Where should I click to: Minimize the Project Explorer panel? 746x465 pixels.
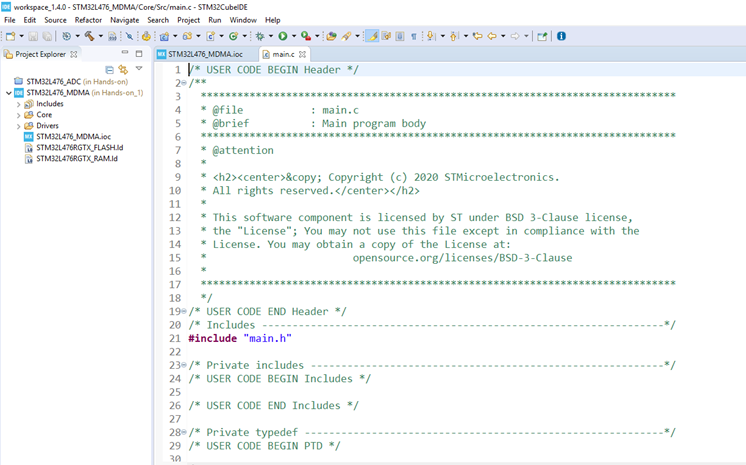point(125,53)
